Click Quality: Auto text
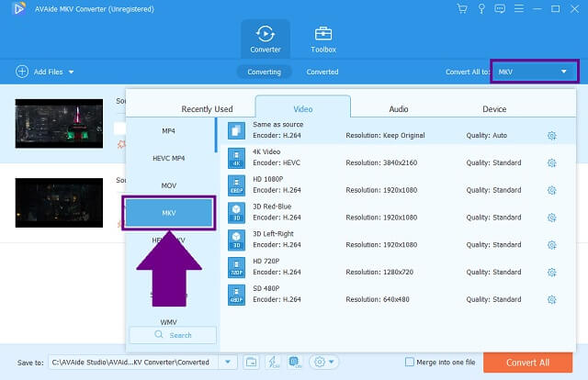Image resolution: width=588 pixels, height=380 pixels. coord(486,135)
